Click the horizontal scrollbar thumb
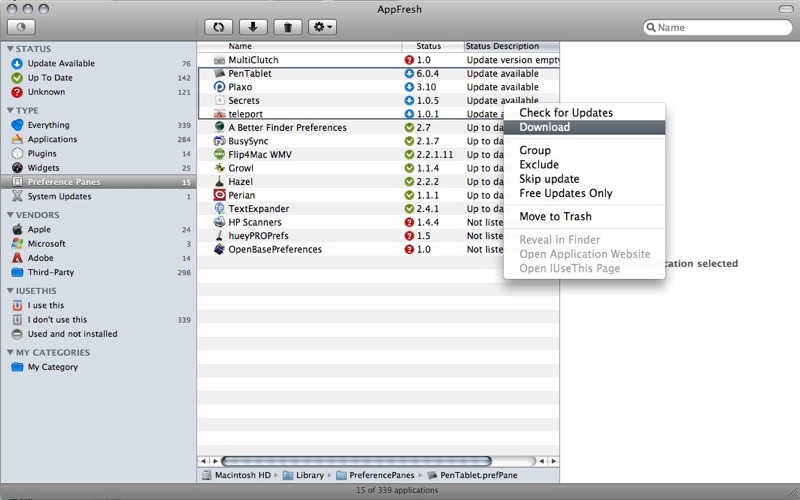Viewport: 800px width, 500px height. (x=356, y=461)
